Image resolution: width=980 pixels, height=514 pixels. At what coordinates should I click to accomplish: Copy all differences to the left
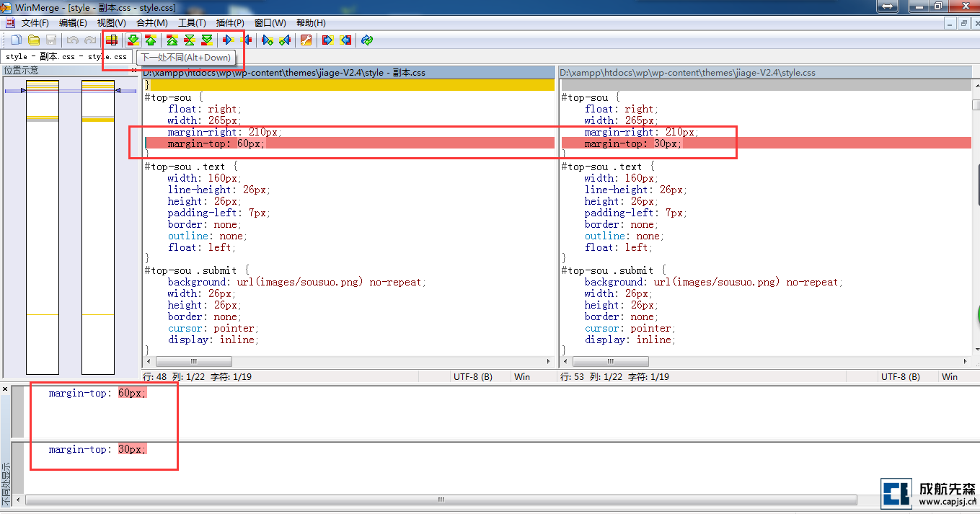point(345,40)
